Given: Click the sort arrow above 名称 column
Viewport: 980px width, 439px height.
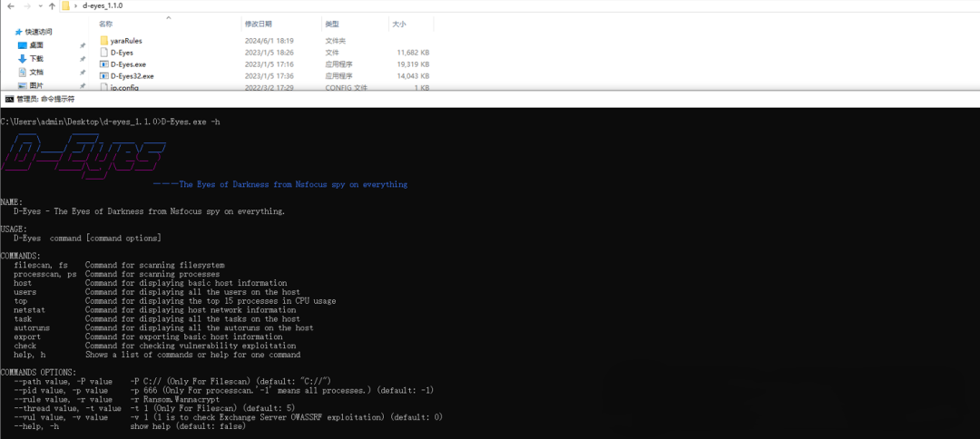Looking at the screenshot, I should (168, 18).
